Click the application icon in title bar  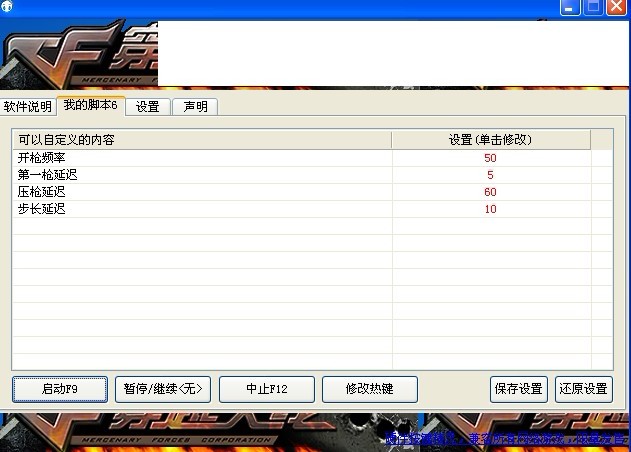coord(6,6)
